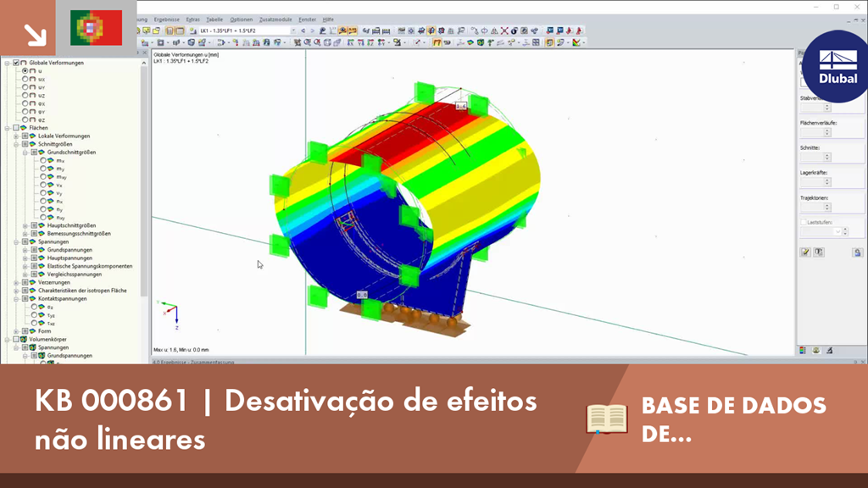Toggle show results eye icon in toolbar
Image resolution: width=868 pixels, height=488 pixels.
[x=342, y=31]
